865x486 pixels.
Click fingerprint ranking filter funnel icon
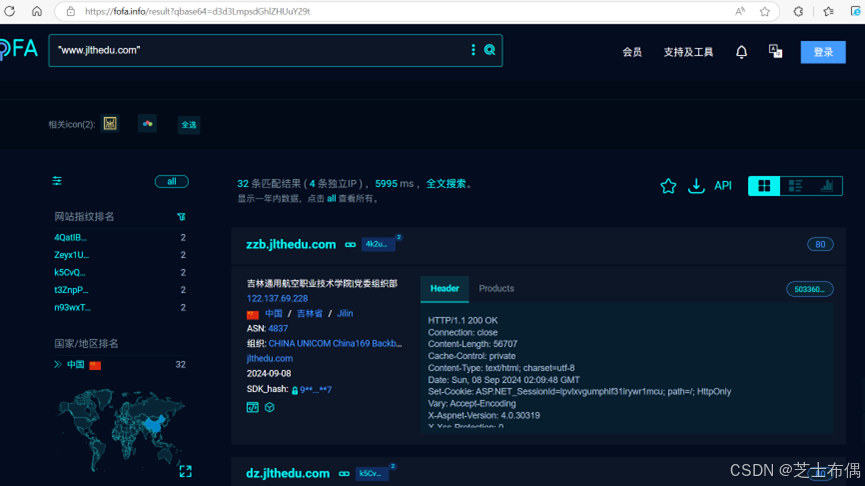(x=181, y=217)
